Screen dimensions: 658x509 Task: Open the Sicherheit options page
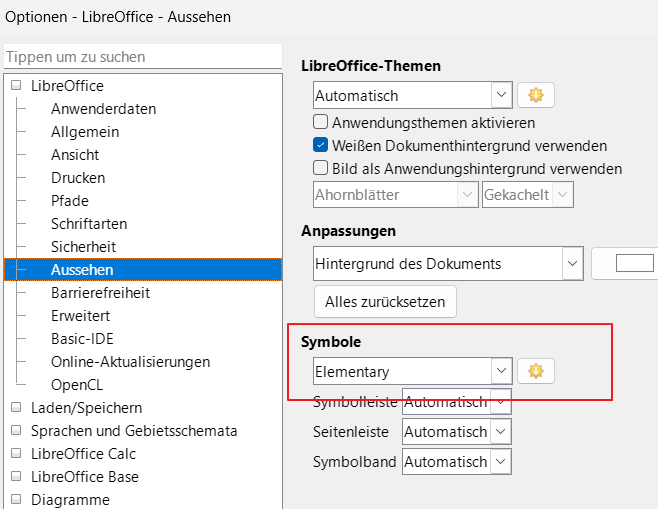(x=83, y=246)
